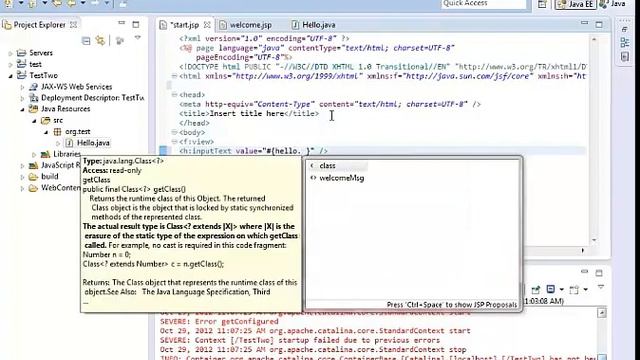Click the Hello.java file icon in tree
640x360 pixels.
coord(69,143)
